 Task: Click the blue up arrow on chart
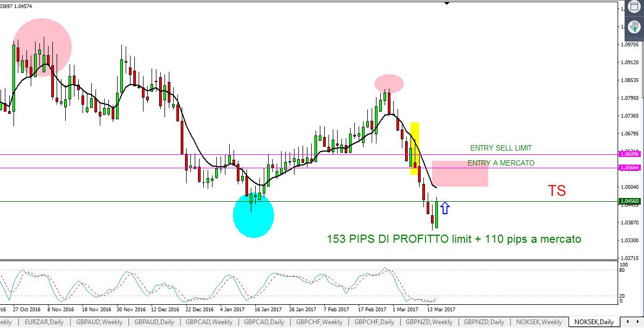(444, 208)
